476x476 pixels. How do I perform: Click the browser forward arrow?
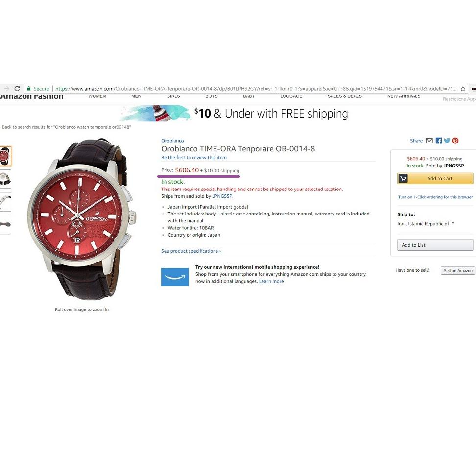[6, 88]
